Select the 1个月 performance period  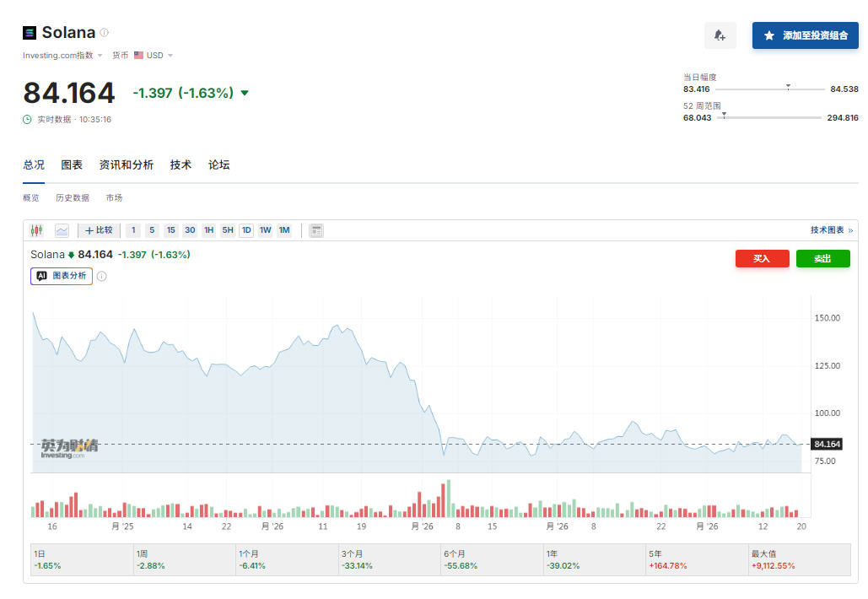[287, 559]
